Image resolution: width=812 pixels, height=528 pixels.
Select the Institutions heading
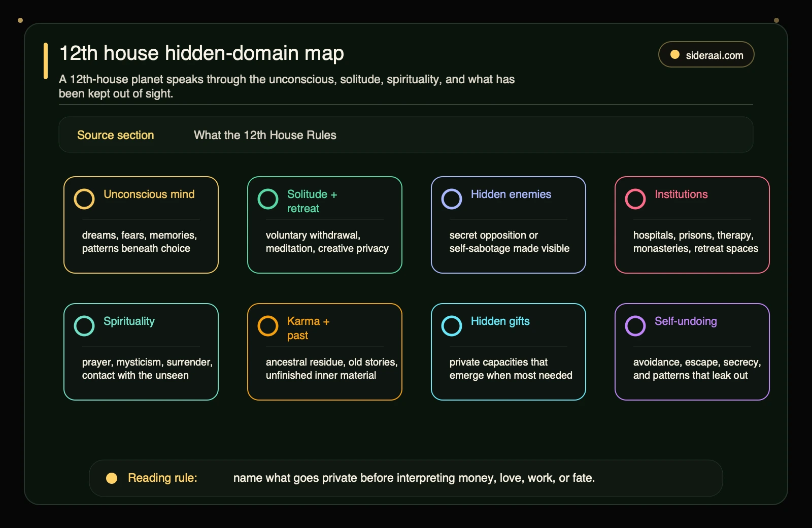pyautogui.click(x=681, y=194)
